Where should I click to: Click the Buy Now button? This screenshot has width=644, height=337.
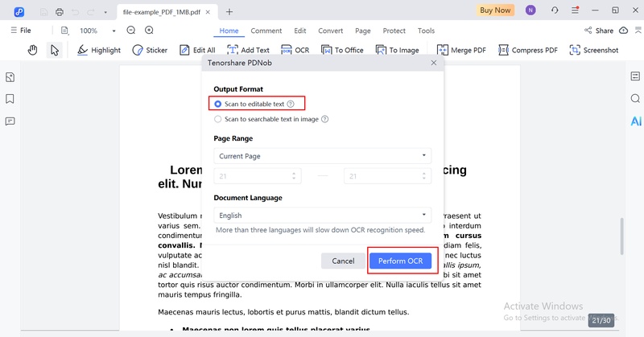(x=495, y=10)
